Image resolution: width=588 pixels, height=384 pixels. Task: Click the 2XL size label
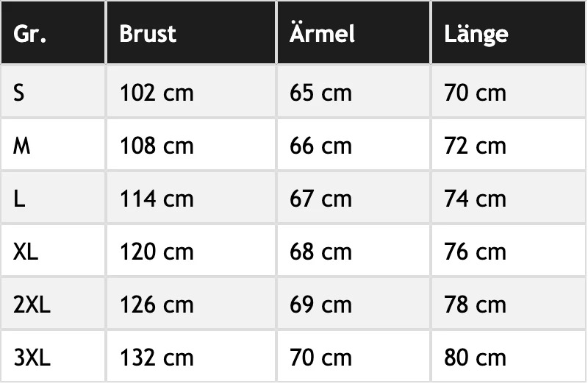(32, 305)
